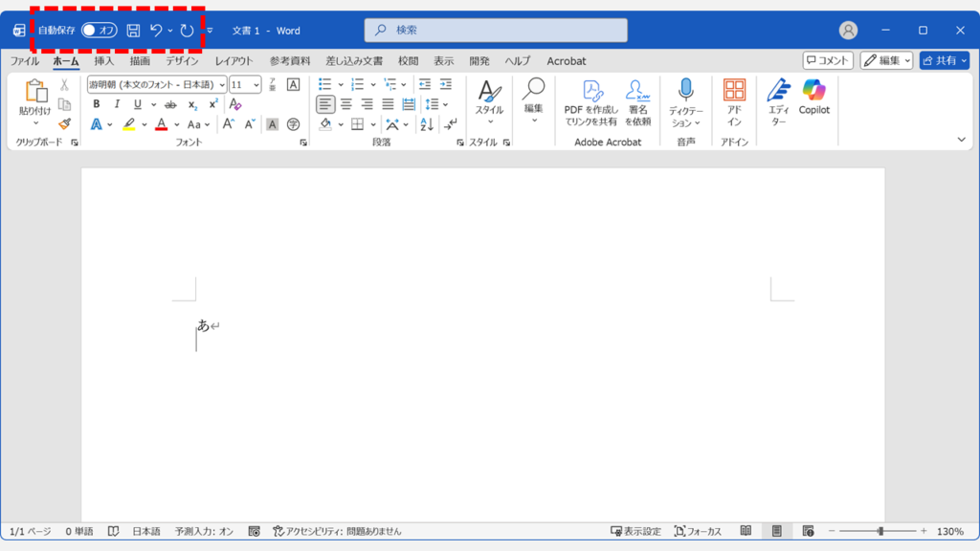Adjust the zoom slider in status bar
Screen dimensions: 980x551
click(x=880, y=531)
